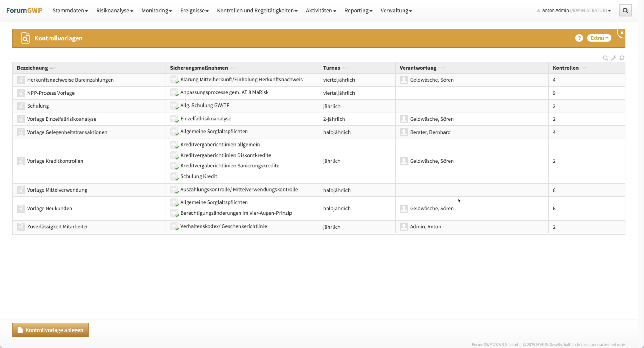Screen dimensions: 644x348
Task: Close the Kontrollvorlagen panel corner X
Action: tap(622, 33)
